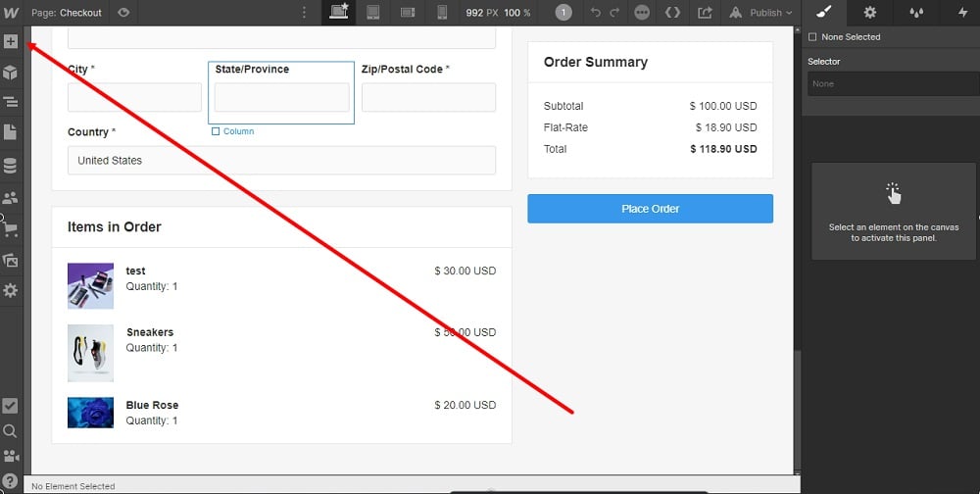Open the Publish dropdown
This screenshot has width=980, height=494.
(x=760, y=13)
